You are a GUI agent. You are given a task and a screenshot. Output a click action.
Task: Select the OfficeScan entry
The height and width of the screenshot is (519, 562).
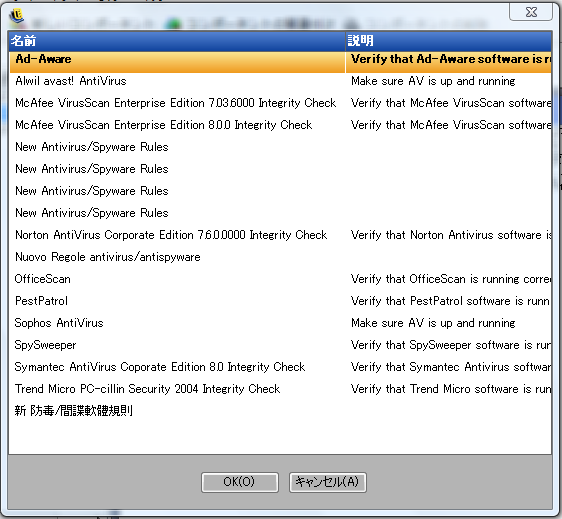(280, 279)
